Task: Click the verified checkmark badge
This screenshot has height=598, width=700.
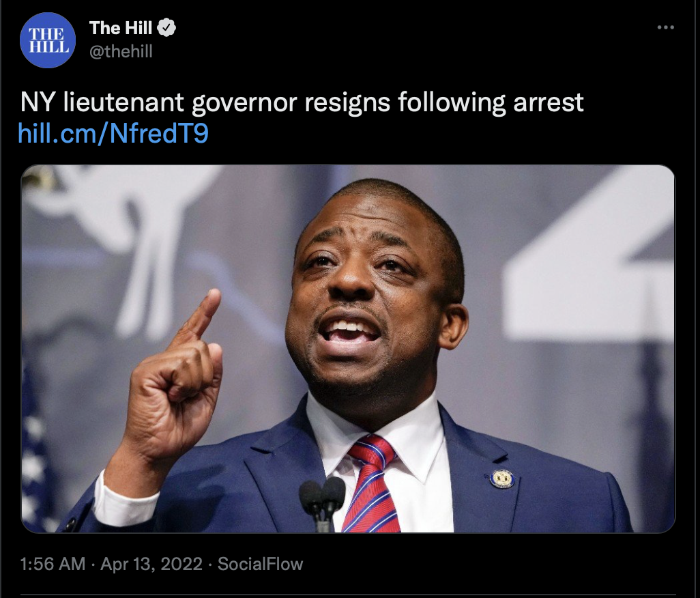Action: tap(166, 28)
